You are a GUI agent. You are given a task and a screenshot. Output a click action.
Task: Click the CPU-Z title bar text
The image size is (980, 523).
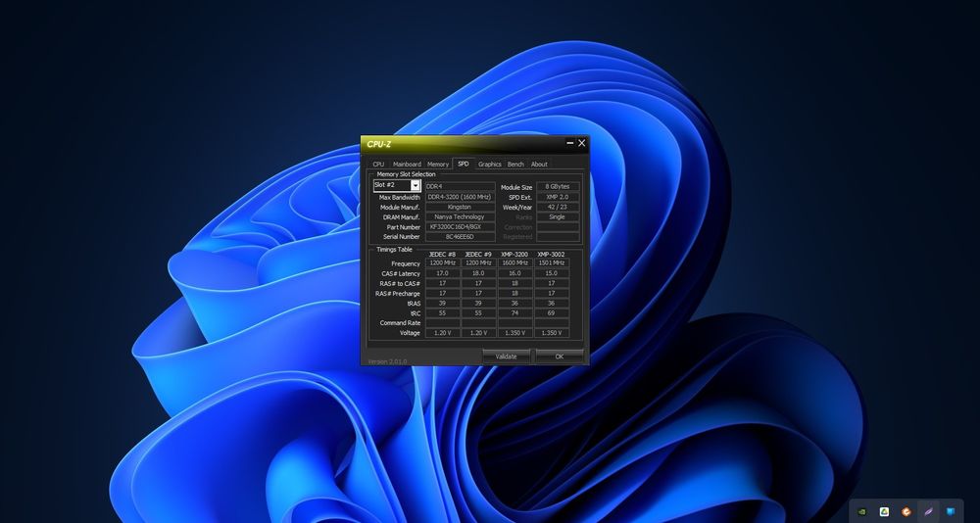[378, 144]
